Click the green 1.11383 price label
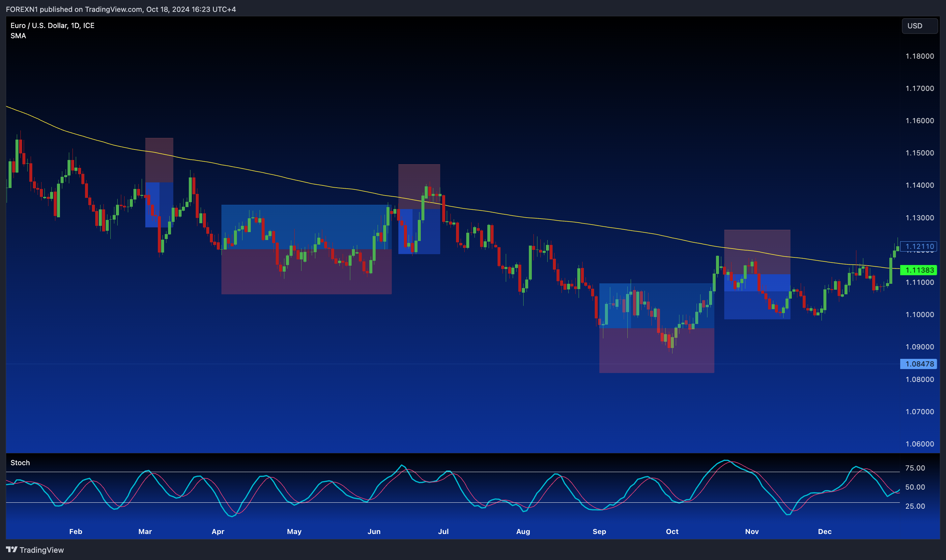Viewport: 946px width, 560px height. coord(918,270)
